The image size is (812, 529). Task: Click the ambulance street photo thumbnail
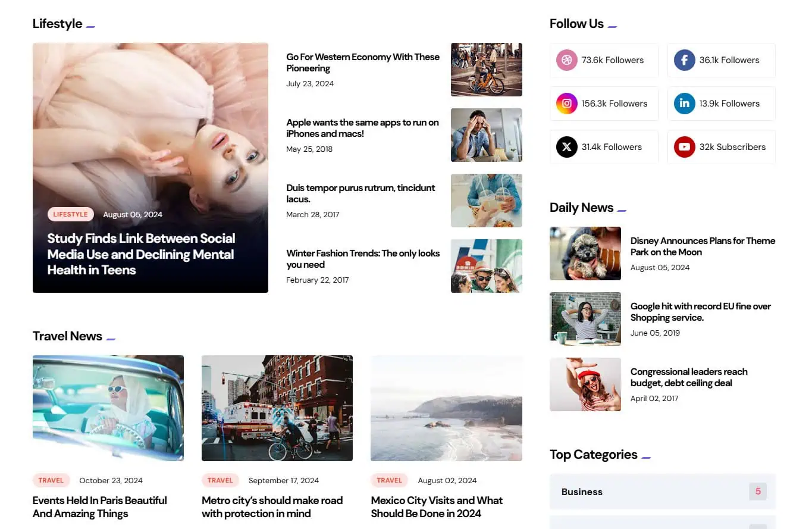point(277,408)
